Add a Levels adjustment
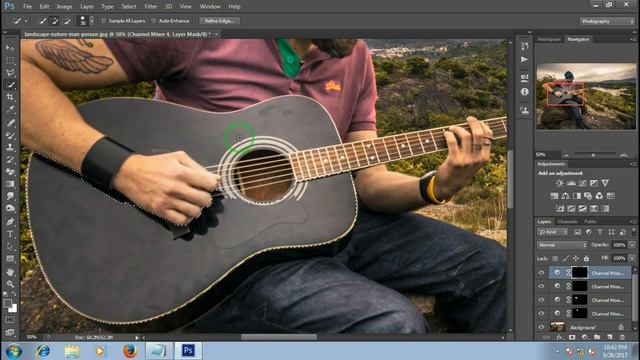Image resolution: width=640 pixels, height=360 pixels. 571,183
